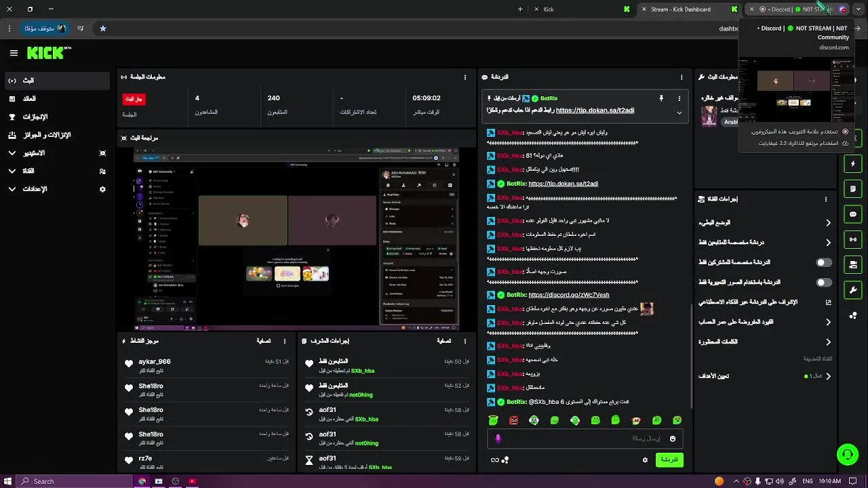The height and width of the screenshot is (488, 868).
Task: Click the wrench tools side button
Action: click(853, 290)
